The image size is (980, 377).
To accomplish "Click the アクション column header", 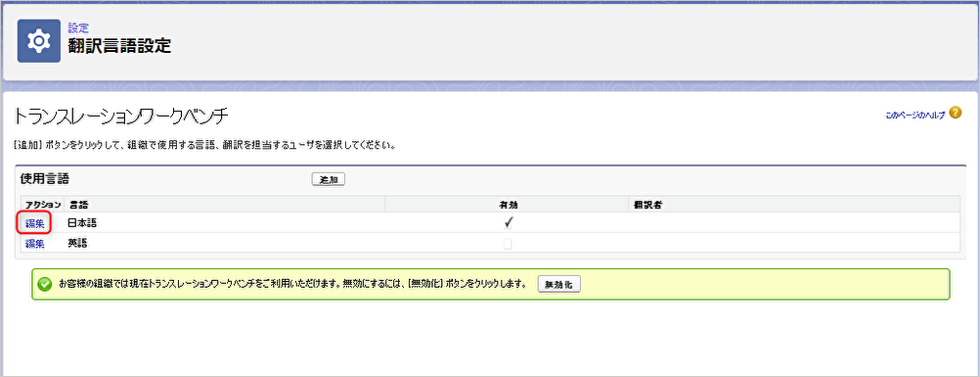I will (43, 205).
